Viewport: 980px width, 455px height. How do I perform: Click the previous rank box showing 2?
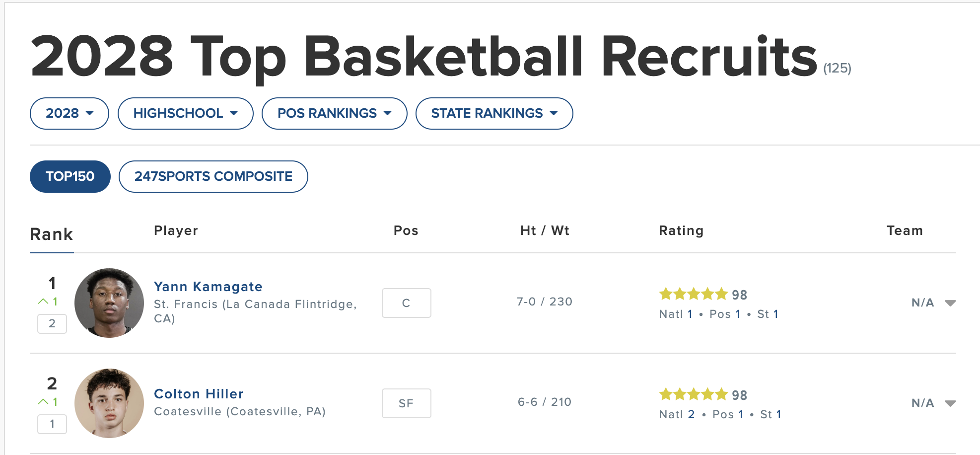coord(52,324)
